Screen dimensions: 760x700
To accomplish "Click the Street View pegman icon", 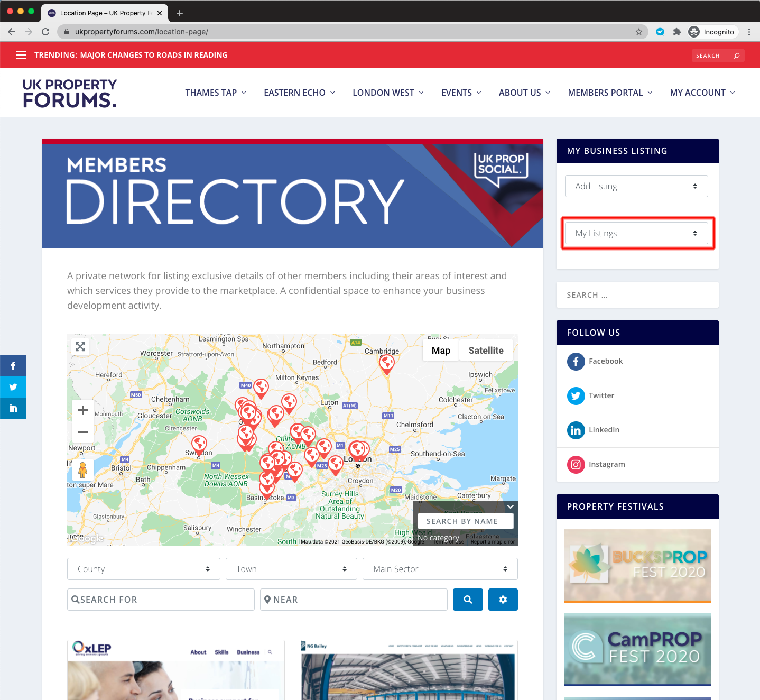I will [x=83, y=469].
